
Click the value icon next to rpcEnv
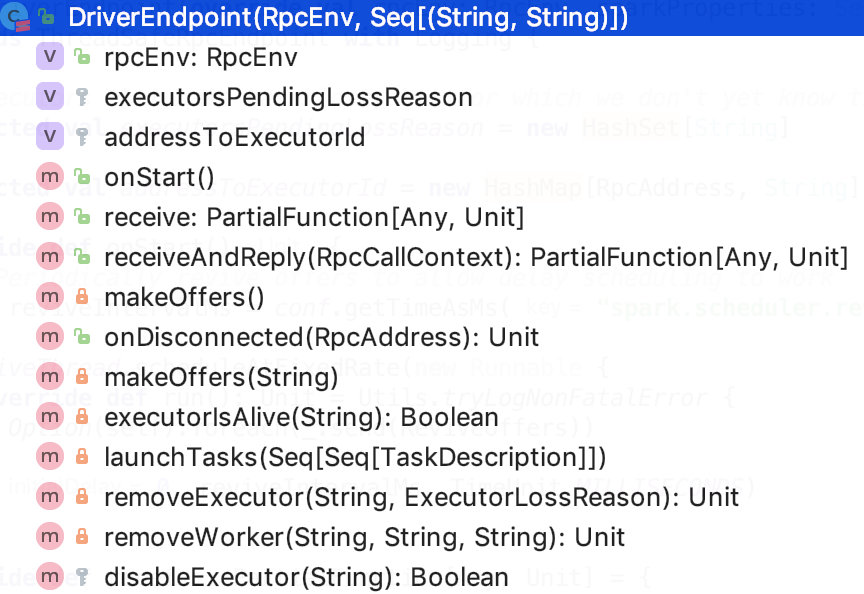tap(50, 57)
